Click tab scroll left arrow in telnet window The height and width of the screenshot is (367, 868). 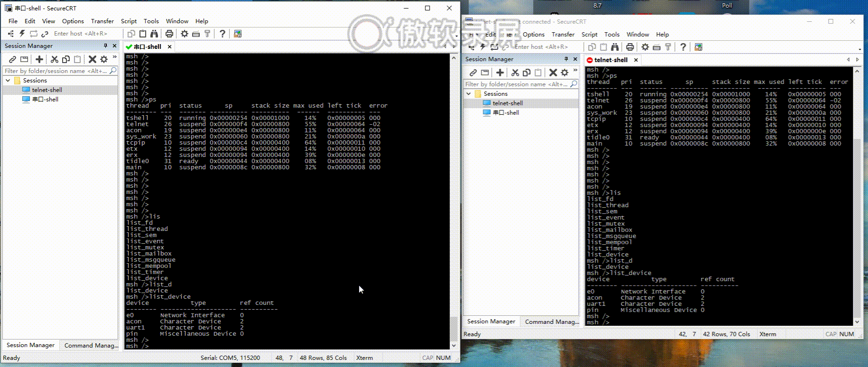click(x=848, y=60)
